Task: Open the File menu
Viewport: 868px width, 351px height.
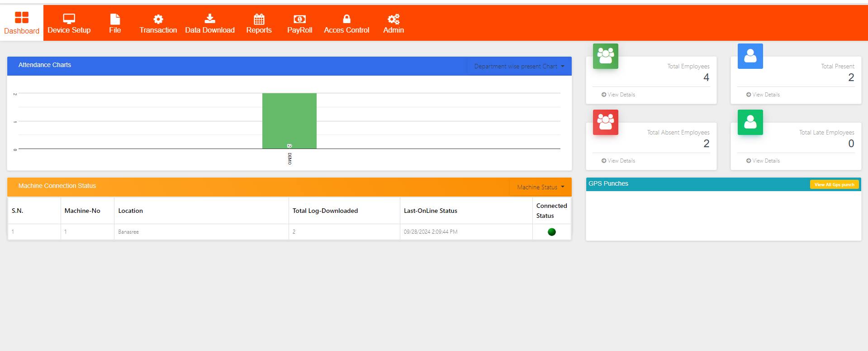Action: (x=115, y=23)
